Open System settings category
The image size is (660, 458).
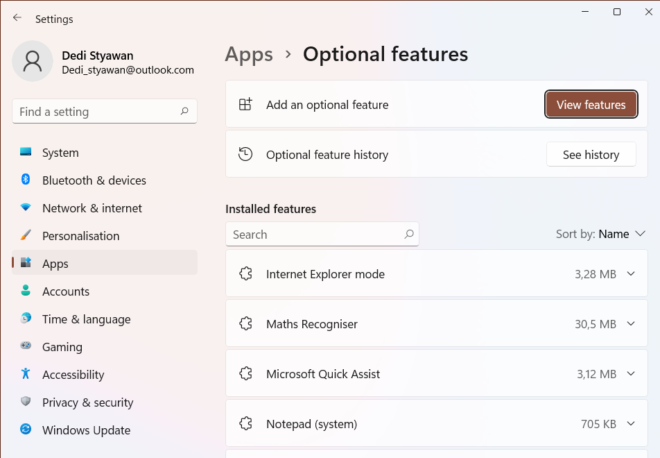(105, 152)
